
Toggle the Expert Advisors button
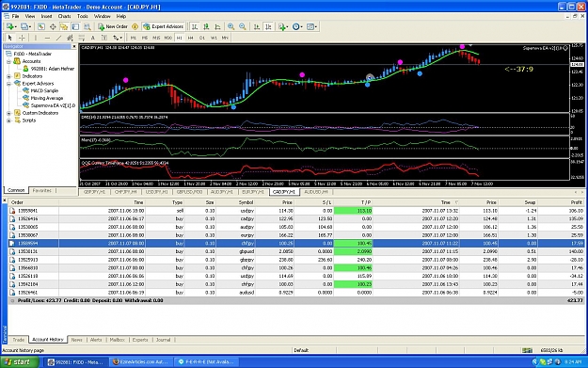tap(164, 26)
